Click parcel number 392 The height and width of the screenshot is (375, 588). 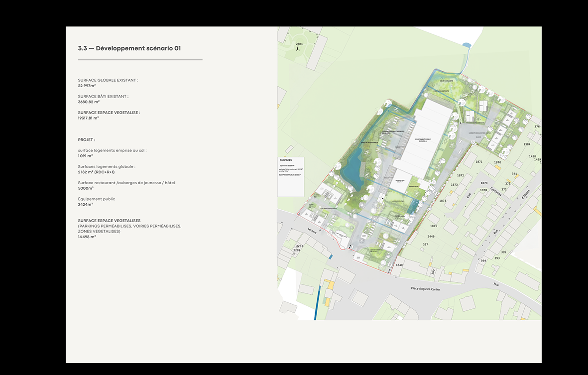(504, 252)
